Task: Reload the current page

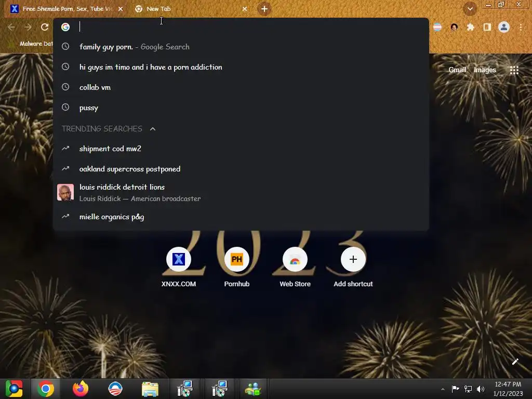Action: [45, 27]
